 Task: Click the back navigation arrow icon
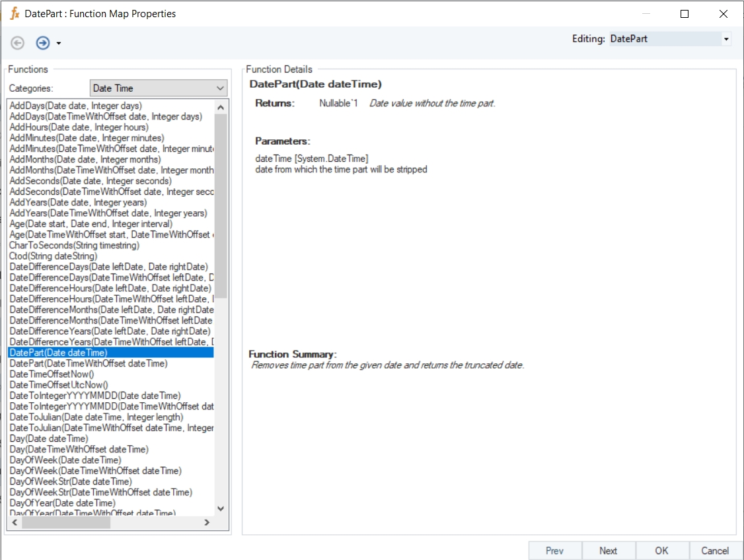coord(18,43)
